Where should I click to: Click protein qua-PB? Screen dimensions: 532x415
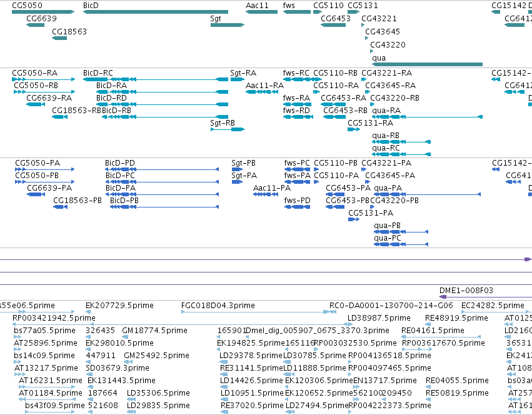pyautogui.click(x=401, y=232)
